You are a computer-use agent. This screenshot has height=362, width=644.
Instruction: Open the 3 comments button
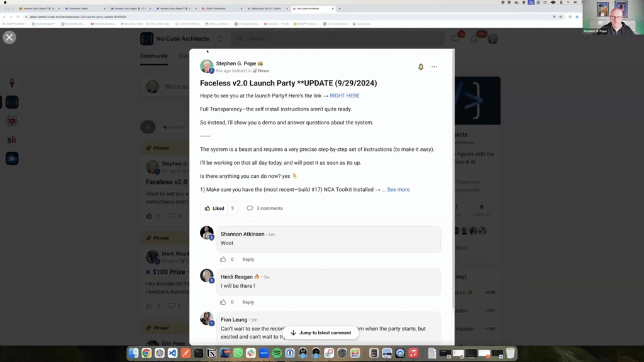click(265, 208)
